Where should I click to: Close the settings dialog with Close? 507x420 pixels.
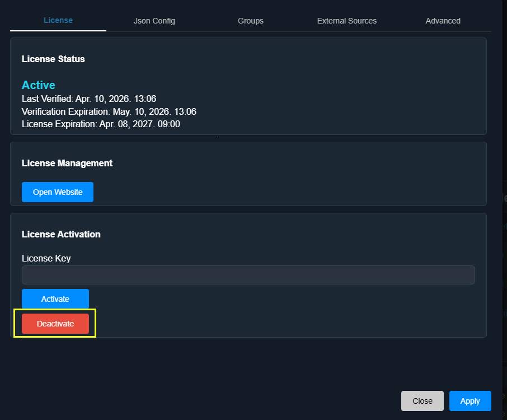[x=422, y=401]
